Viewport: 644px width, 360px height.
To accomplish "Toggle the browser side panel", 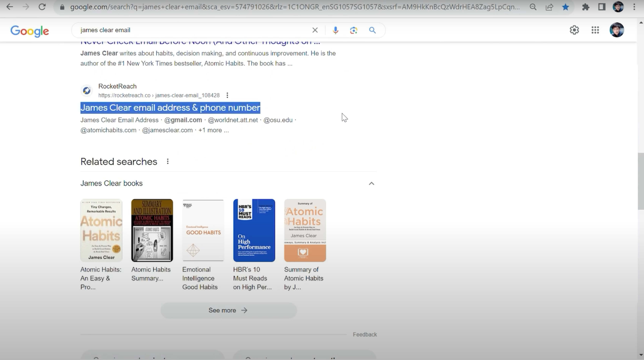I will pos(602,7).
